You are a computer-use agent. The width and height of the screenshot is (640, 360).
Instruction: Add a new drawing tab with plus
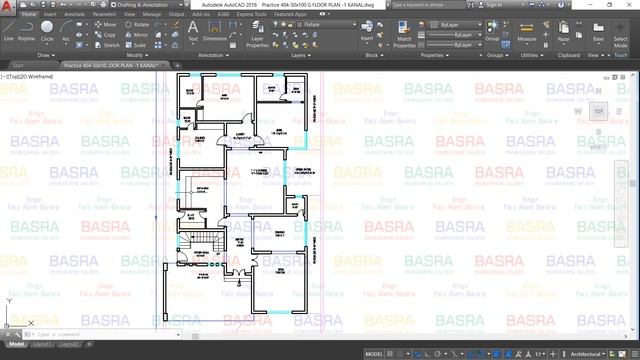click(177, 65)
